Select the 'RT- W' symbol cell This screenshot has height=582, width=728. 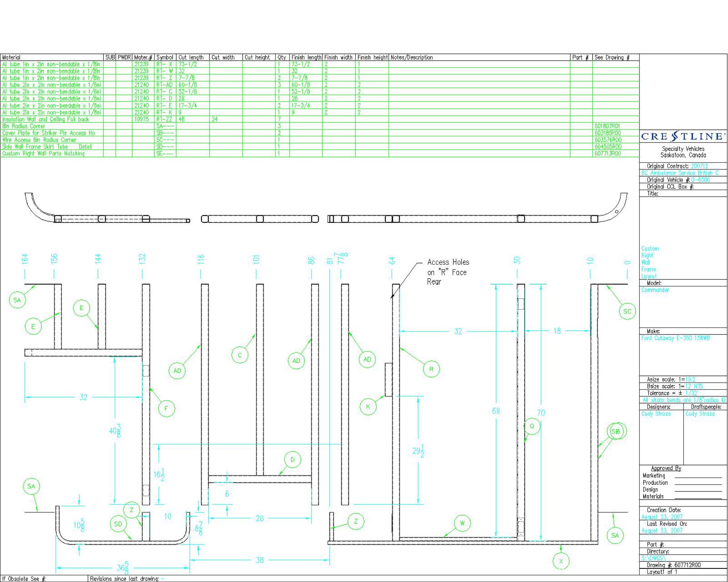click(x=165, y=71)
